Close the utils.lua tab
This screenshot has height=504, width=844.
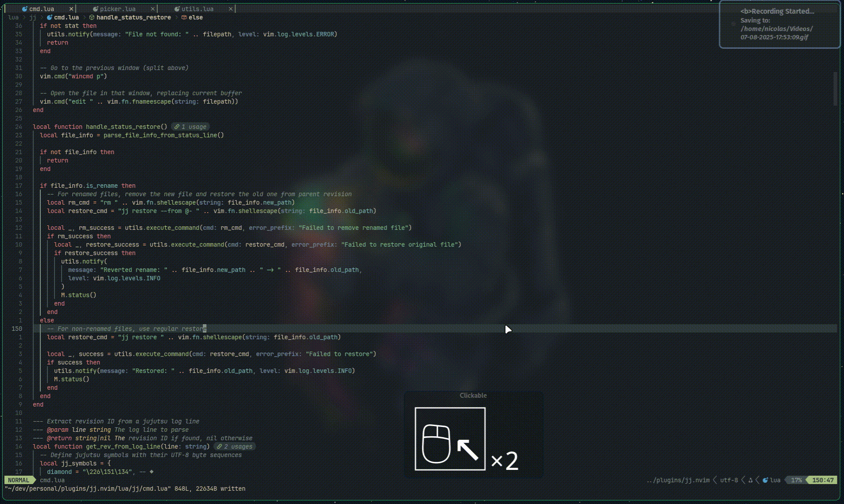pos(231,9)
